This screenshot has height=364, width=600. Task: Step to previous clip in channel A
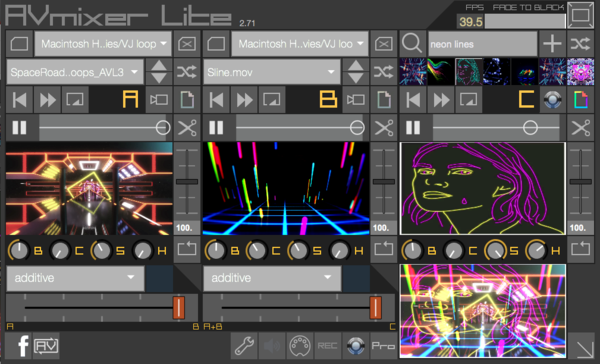coord(159,65)
